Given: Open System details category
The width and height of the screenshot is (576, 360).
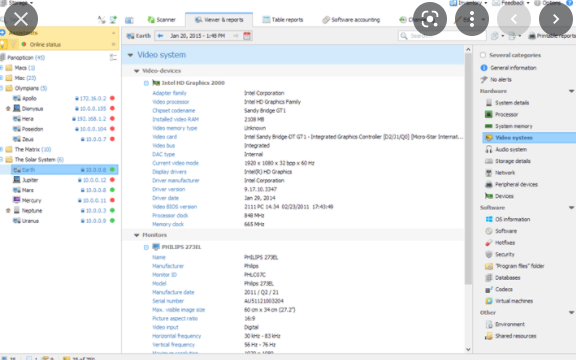Looking at the screenshot, I should pyautogui.click(x=507, y=102).
